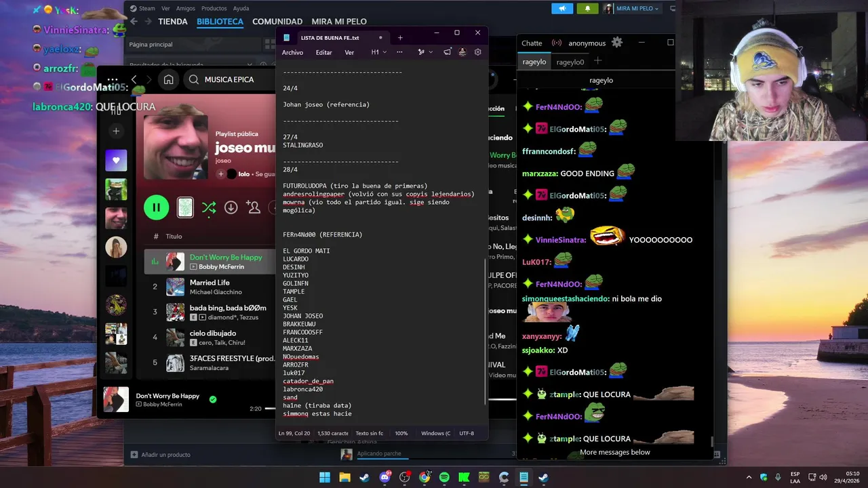
Task: Open Steam's Ayuda menu
Action: pos(241,8)
